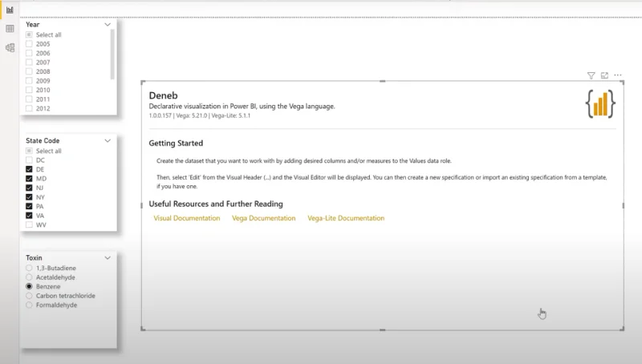Click the bottom-center resize handle of the visual
The width and height of the screenshot is (642, 364).
(x=383, y=330)
